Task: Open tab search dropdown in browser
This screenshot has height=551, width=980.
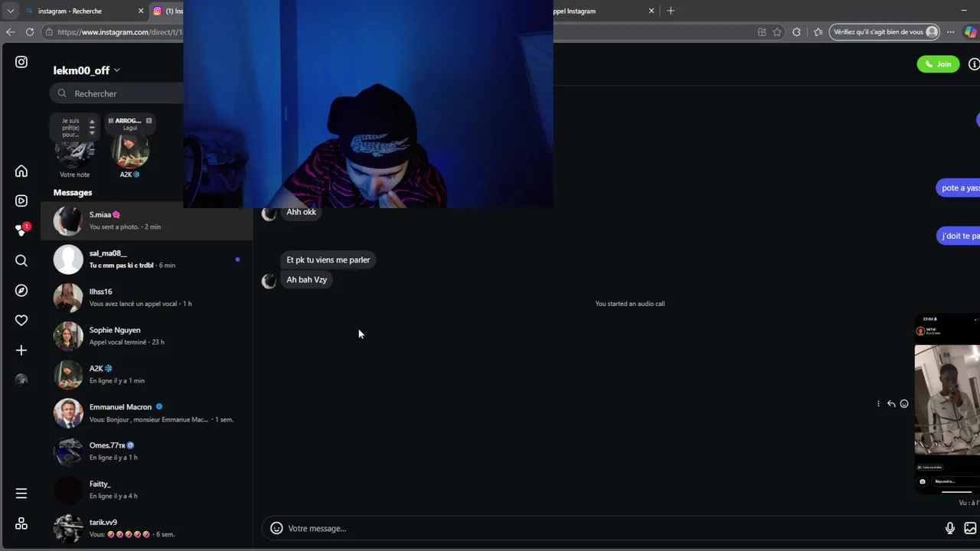Action: pos(11,11)
